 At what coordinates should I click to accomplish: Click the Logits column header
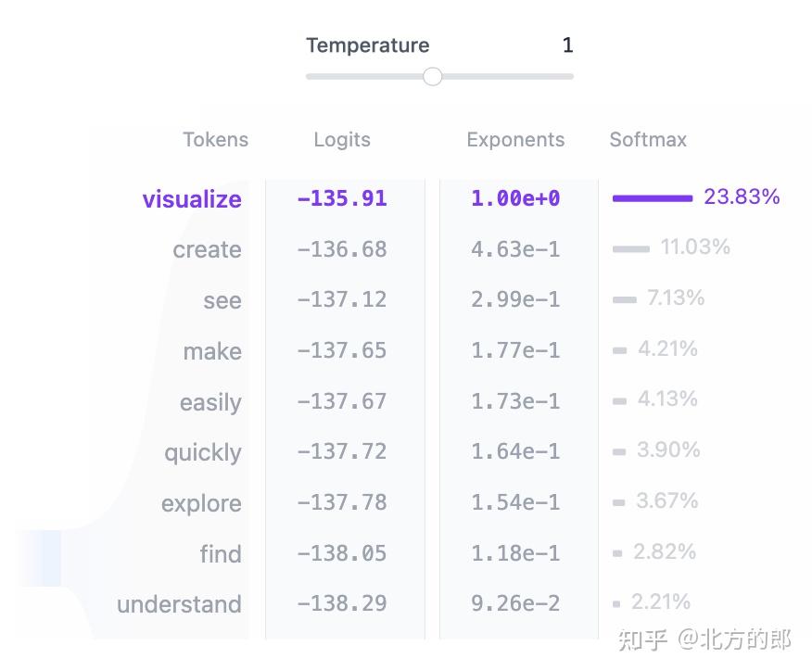(x=342, y=140)
